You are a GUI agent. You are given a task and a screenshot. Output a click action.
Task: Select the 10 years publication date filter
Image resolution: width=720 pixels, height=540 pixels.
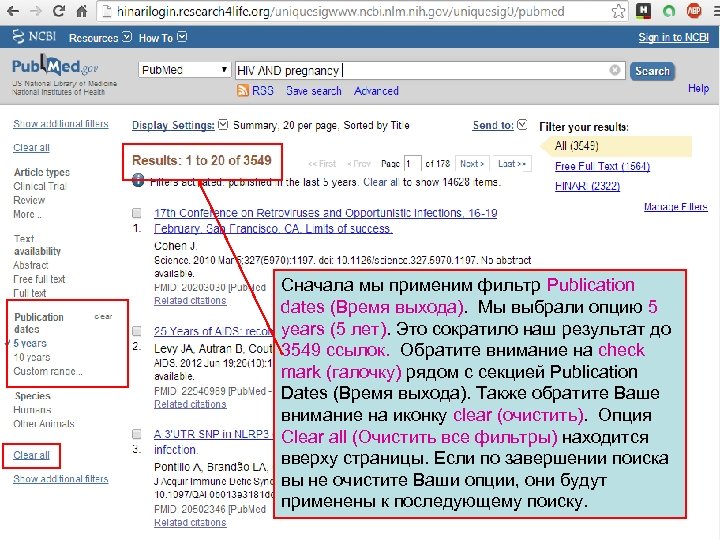32,357
